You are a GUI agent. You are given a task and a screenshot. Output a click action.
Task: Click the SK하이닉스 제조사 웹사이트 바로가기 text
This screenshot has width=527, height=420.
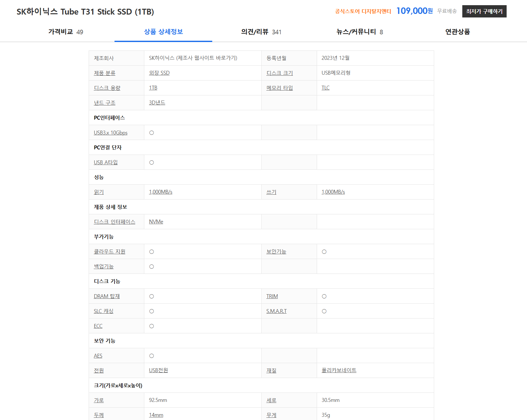point(193,58)
